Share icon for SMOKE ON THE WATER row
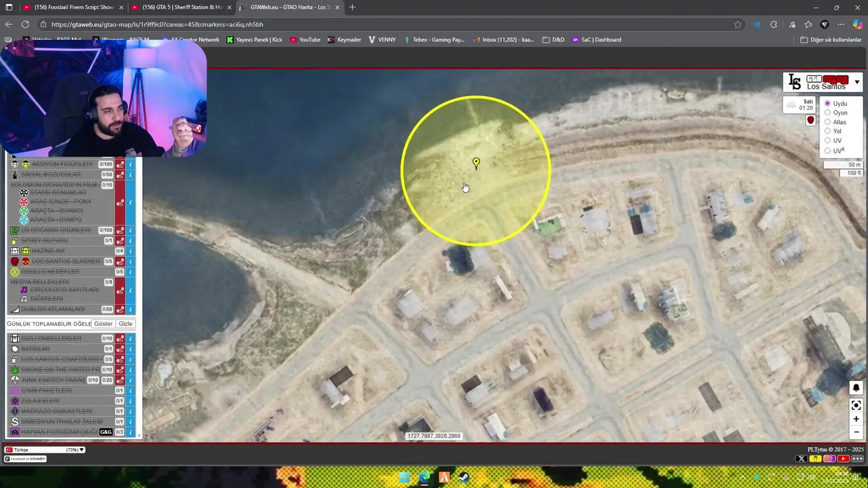The height and width of the screenshot is (488, 868). 120,369
